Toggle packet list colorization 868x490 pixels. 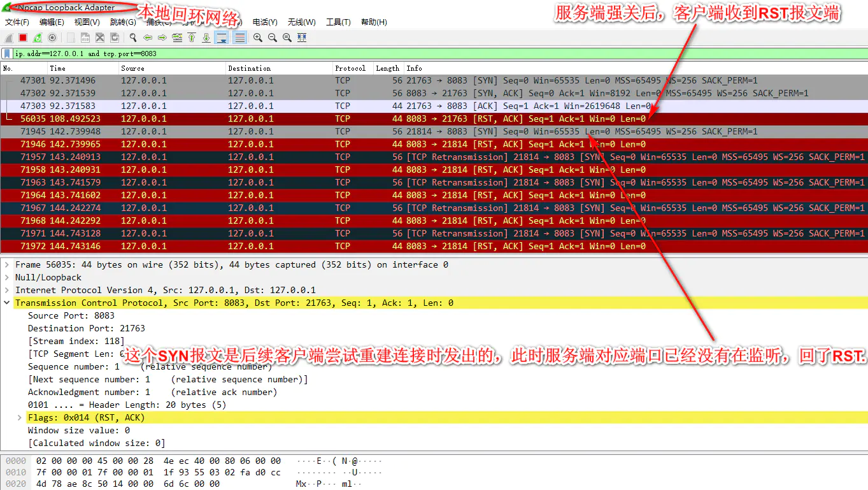coord(240,38)
